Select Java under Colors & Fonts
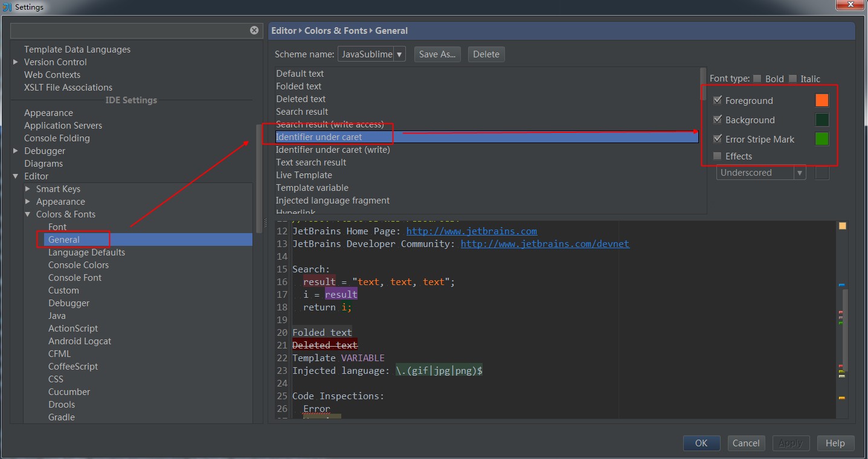The width and height of the screenshot is (868, 459). point(57,315)
